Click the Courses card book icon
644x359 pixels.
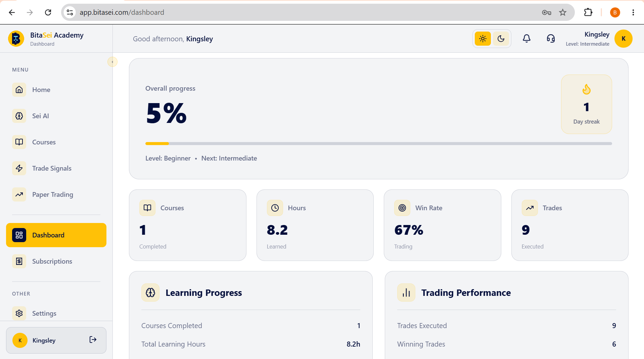pyautogui.click(x=147, y=208)
